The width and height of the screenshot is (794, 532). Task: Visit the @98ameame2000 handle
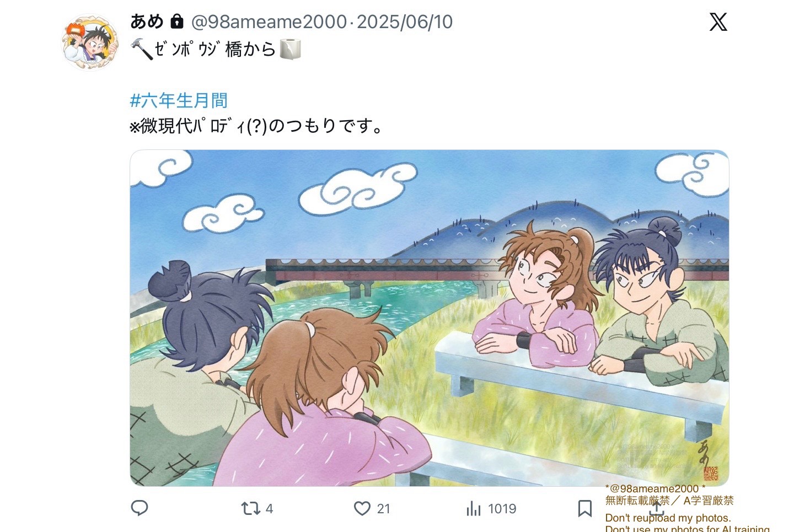click(269, 22)
